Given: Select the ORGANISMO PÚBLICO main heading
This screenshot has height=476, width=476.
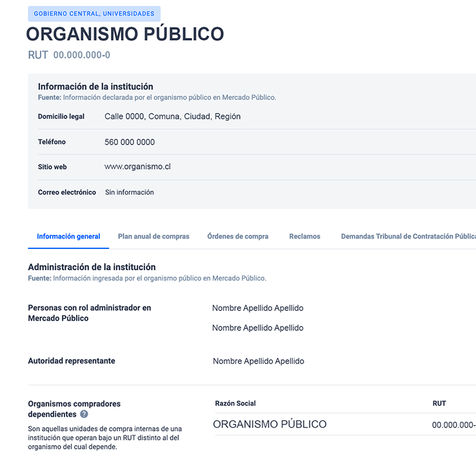Looking at the screenshot, I should pyautogui.click(x=125, y=34).
